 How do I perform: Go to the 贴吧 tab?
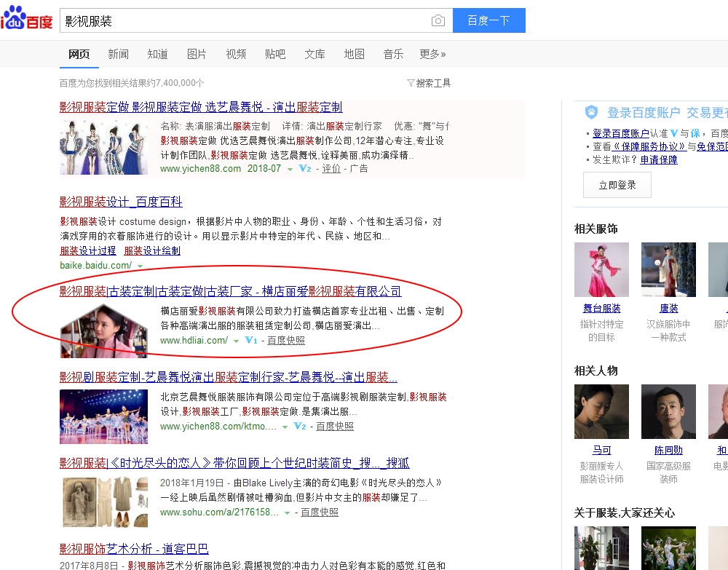pyautogui.click(x=275, y=55)
